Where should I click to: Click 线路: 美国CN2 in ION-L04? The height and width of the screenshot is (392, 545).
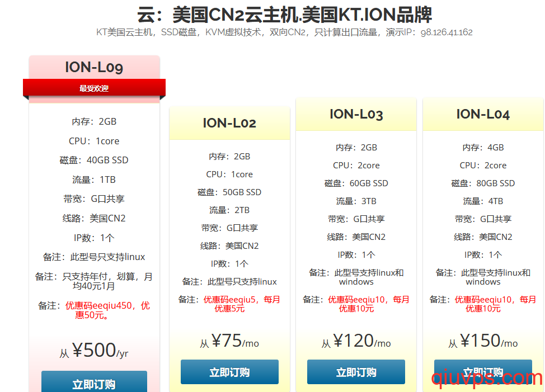tap(483, 237)
